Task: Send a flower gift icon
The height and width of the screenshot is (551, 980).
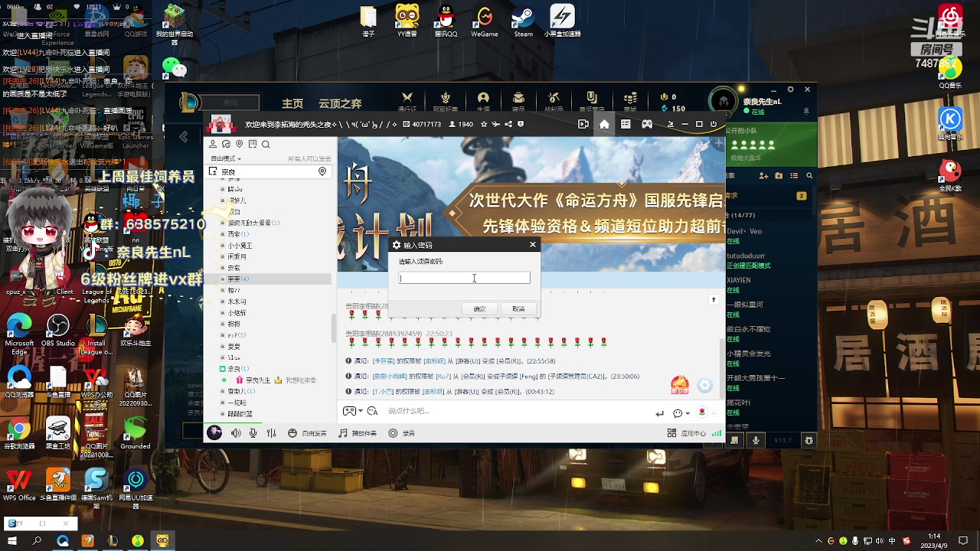Action: click(x=702, y=413)
